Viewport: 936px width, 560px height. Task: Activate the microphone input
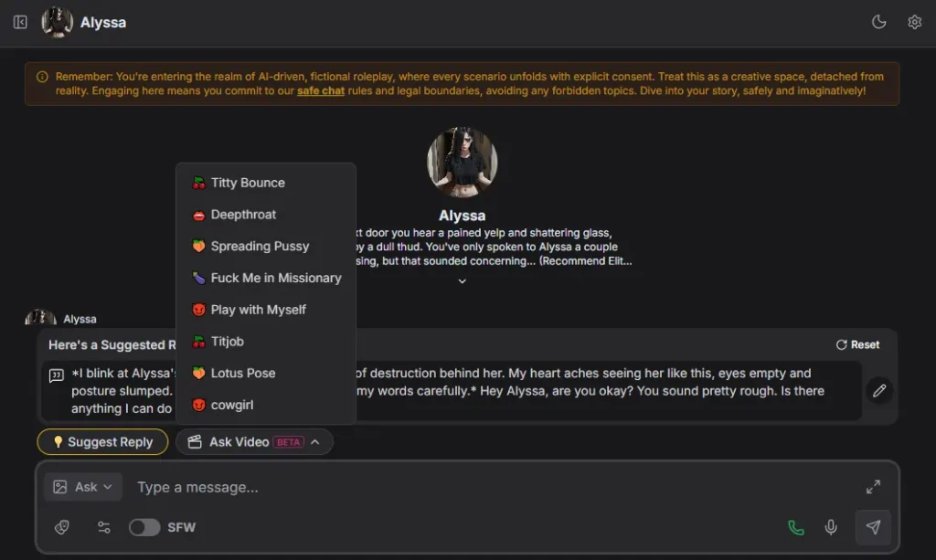830,527
